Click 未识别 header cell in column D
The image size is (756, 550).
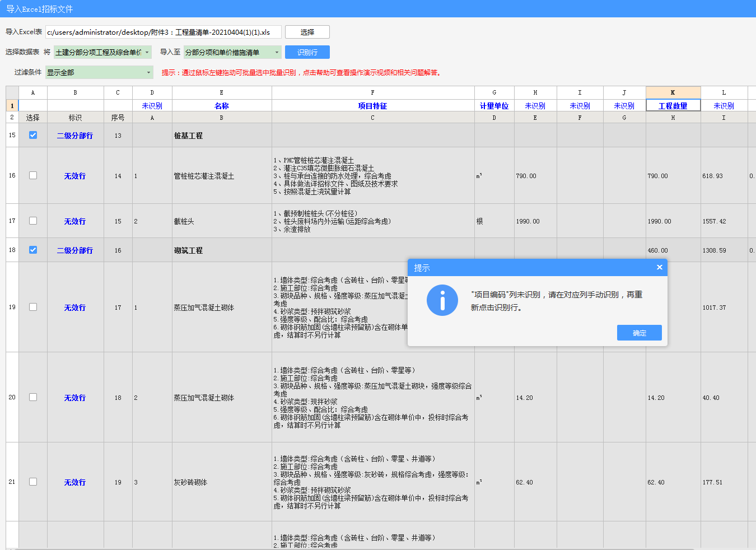[x=152, y=105]
